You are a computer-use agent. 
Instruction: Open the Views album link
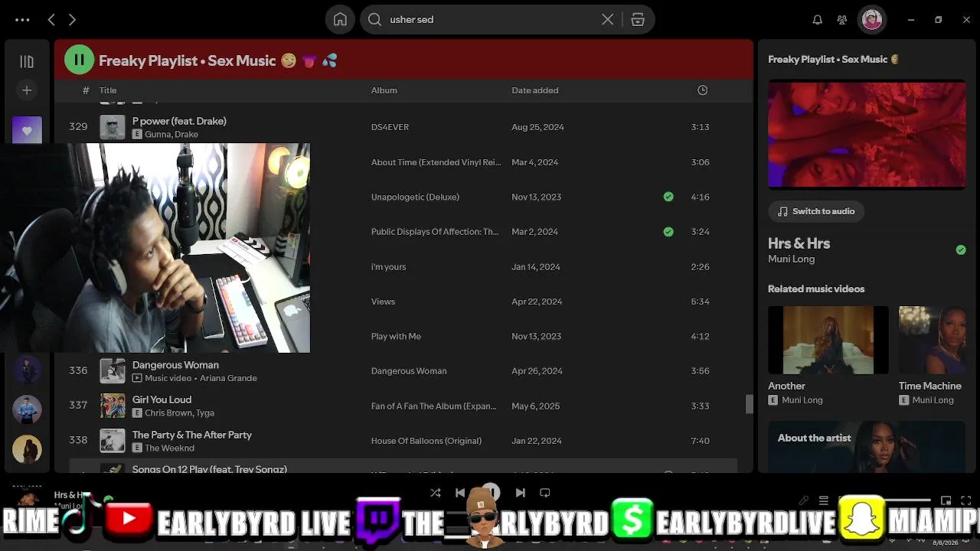pyautogui.click(x=383, y=302)
